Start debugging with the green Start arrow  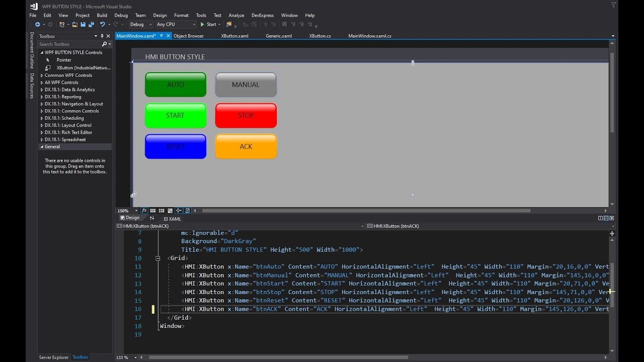(x=208, y=24)
